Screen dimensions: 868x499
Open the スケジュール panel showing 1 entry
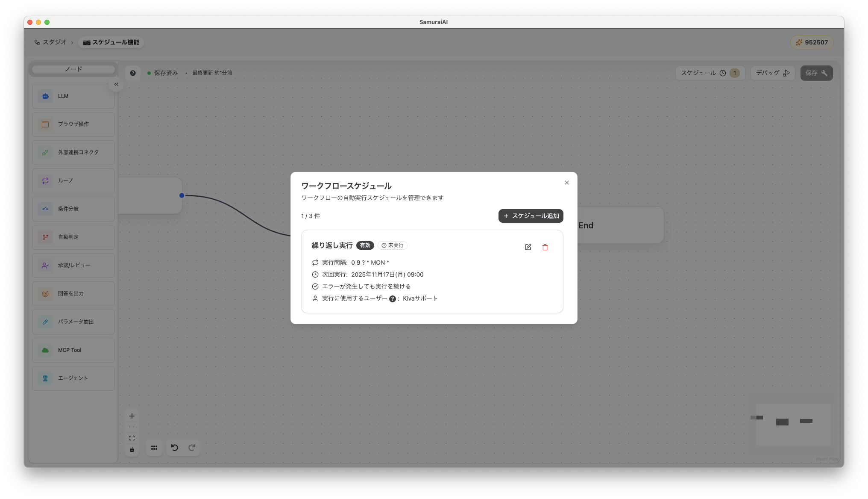710,73
